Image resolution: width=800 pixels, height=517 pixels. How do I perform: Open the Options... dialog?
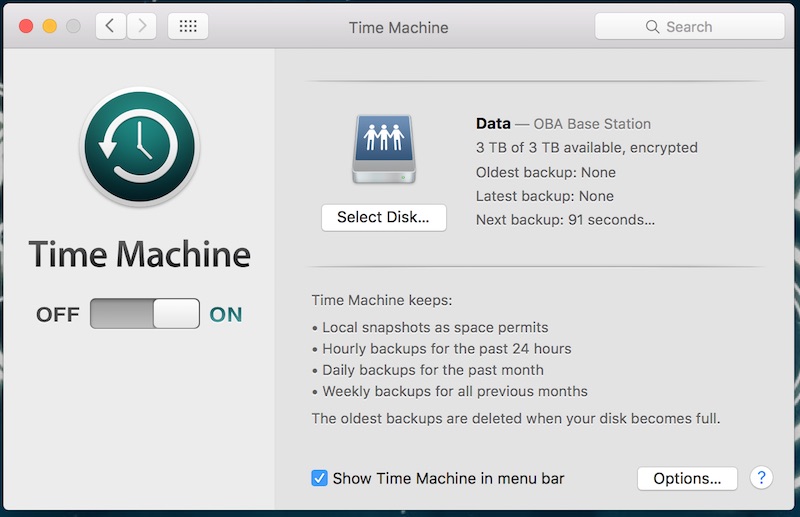click(687, 478)
